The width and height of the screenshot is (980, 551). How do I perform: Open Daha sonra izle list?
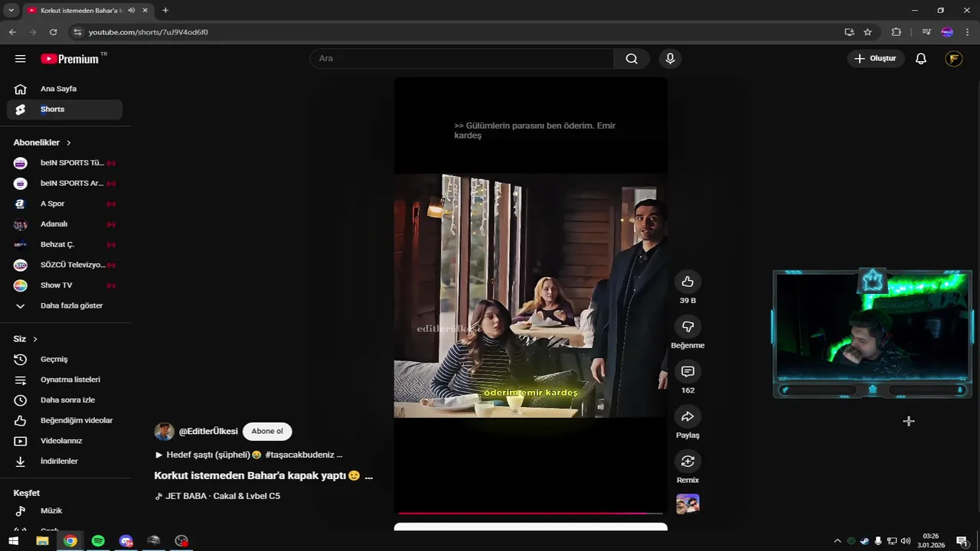[x=65, y=400]
